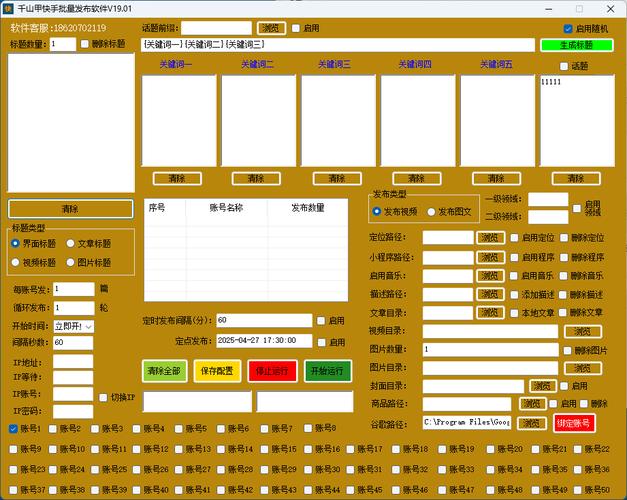Click the yellow 保存配置 button
627x500 pixels.
coord(217,371)
